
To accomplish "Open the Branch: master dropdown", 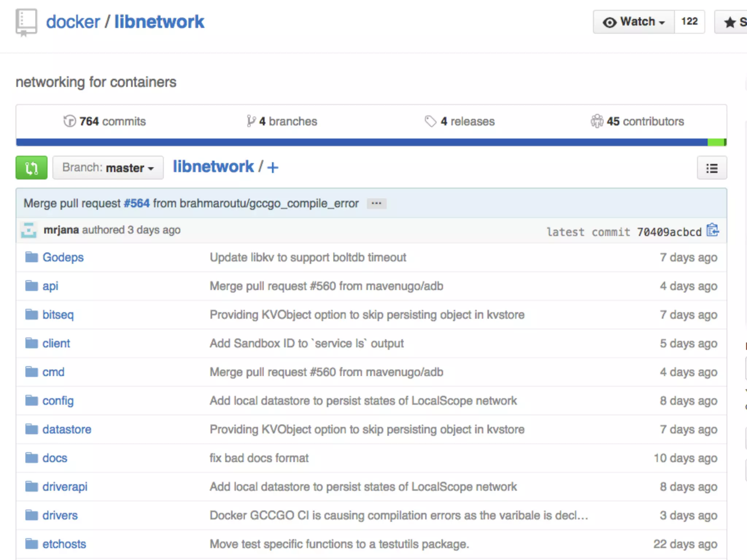I will 108,168.
